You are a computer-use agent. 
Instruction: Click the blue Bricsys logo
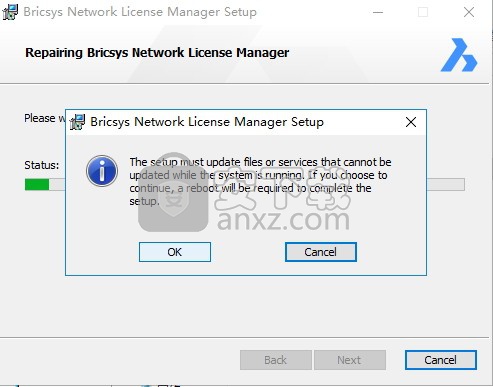[x=459, y=55]
